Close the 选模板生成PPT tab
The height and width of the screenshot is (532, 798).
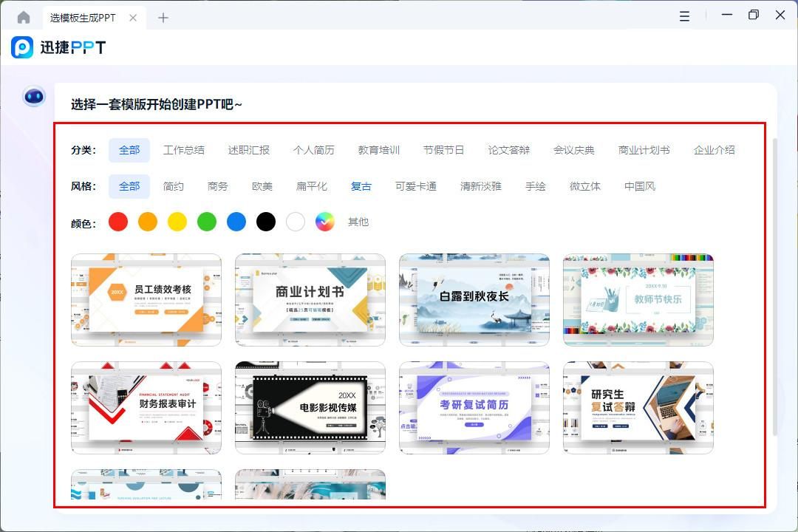tap(133, 18)
